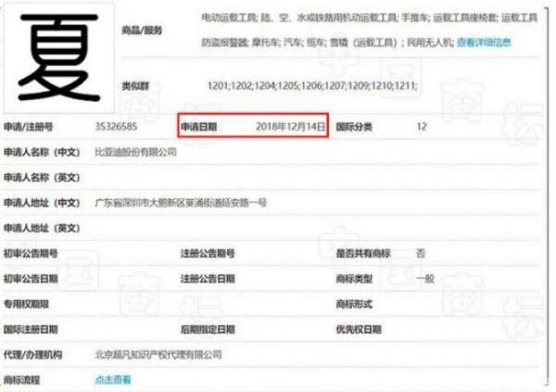
Task: Select the agency 北京超凡知识产权代理有限公司
Action: [158, 354]
